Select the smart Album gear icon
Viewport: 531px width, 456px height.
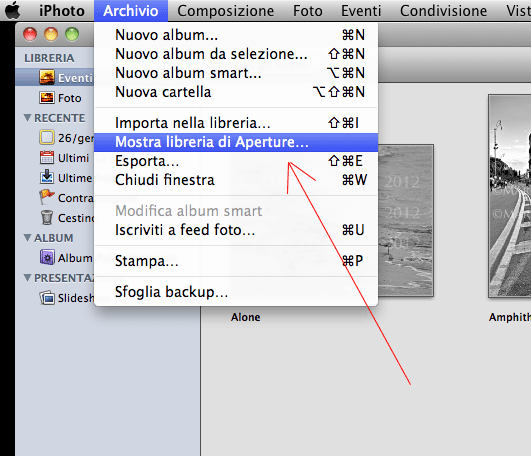click(47, 257)
